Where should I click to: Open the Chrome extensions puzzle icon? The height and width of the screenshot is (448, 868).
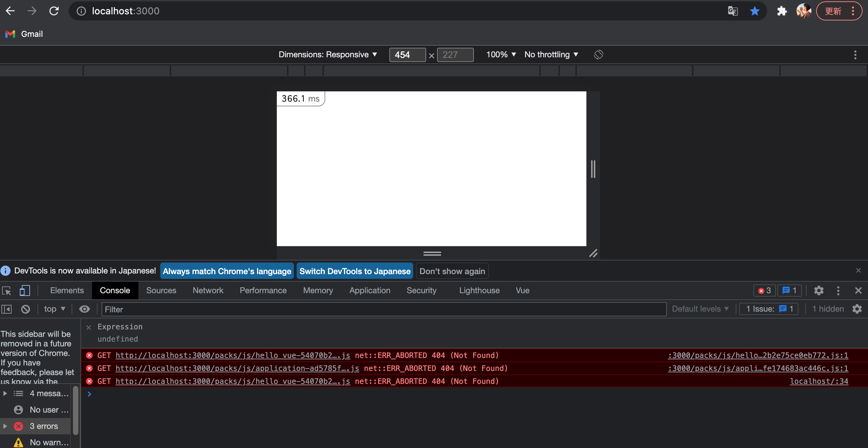tap(782, 11)
